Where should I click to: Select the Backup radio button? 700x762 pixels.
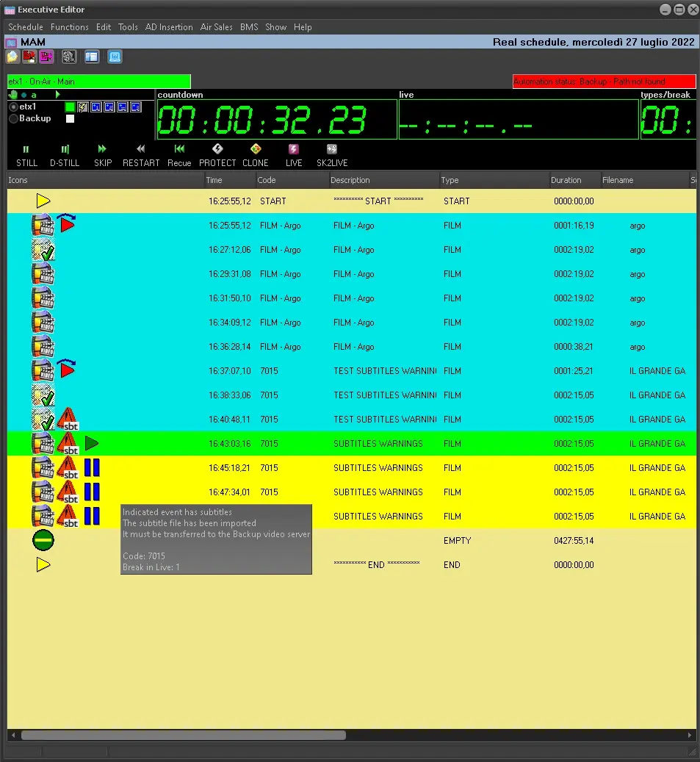tap(13, 118)
